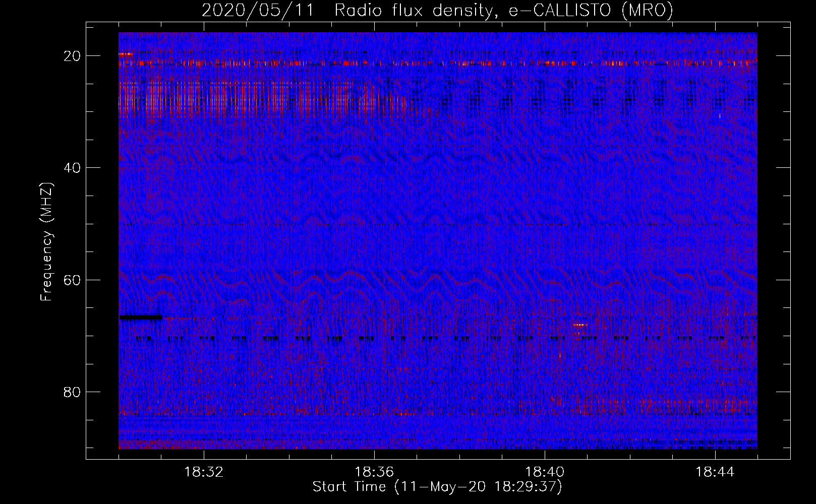Click the '40' frequency tick label
Viewport: 816px width, 504px height.
(72, 168)
